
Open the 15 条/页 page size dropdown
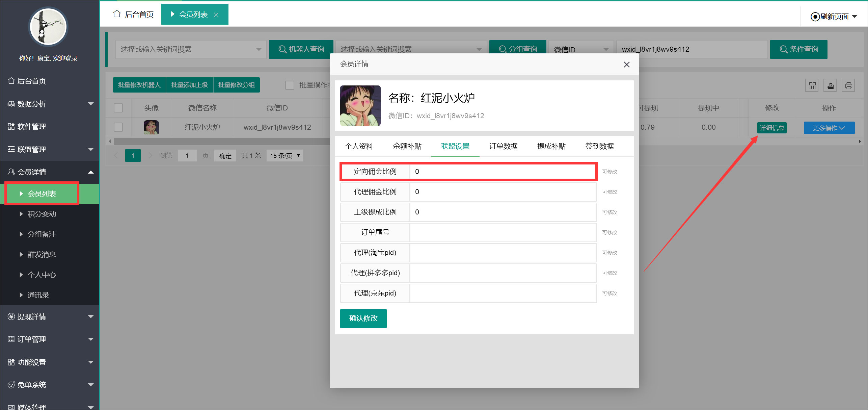[x=284, y=156]
